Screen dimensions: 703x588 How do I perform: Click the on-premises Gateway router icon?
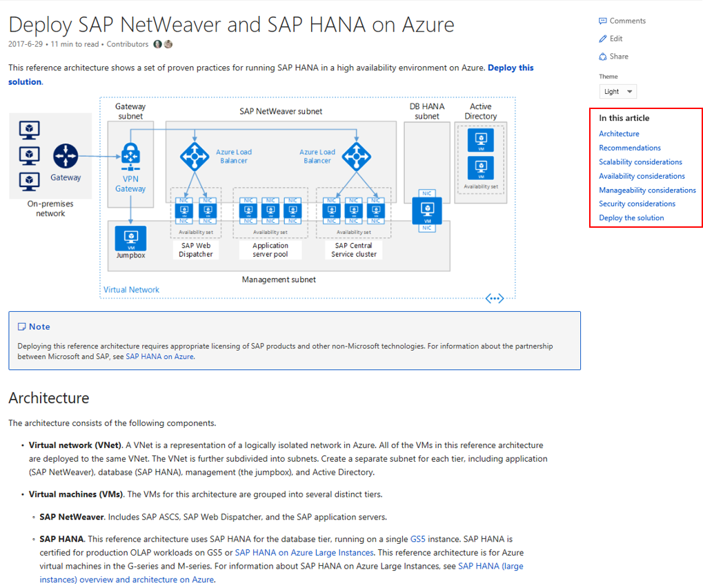66,156
